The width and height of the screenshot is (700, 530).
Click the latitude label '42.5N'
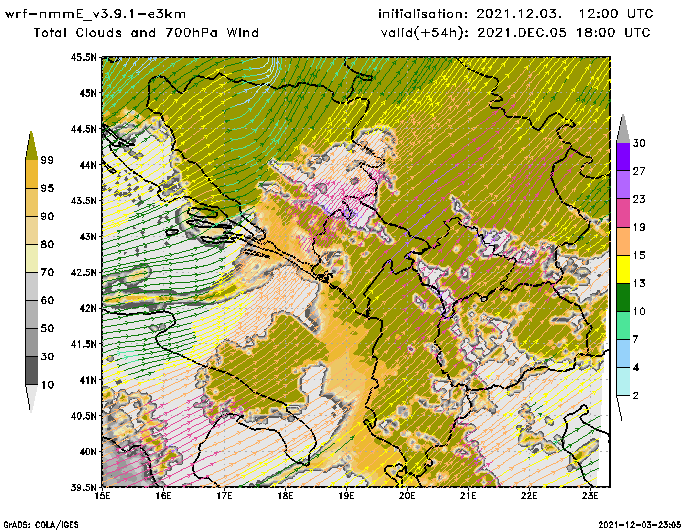point(83,272)
